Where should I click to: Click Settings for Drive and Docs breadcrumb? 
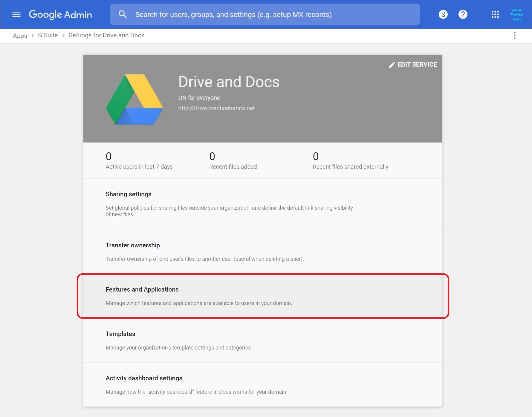point(106,35)
